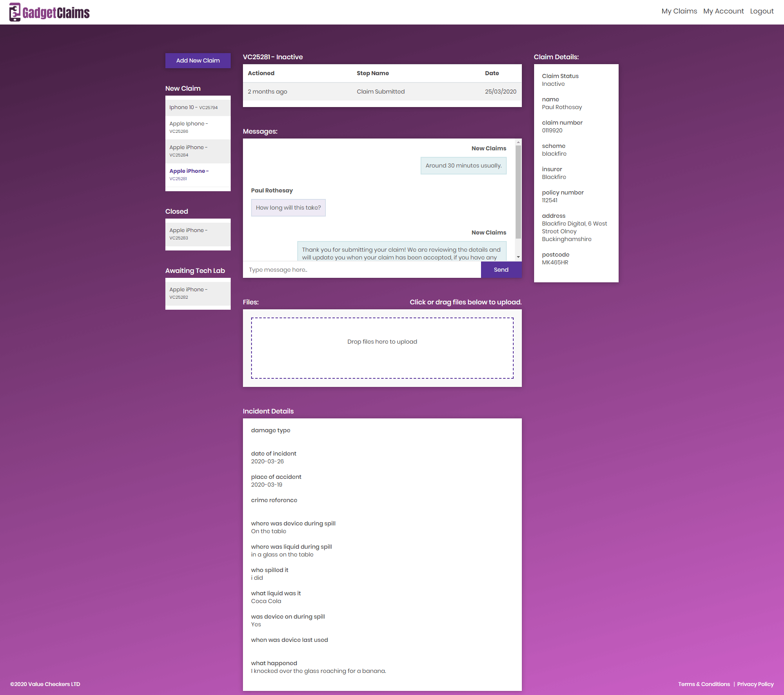This screenshot has width=784, height=695.
Task: Send the typed message
Action: click(501, 270)
